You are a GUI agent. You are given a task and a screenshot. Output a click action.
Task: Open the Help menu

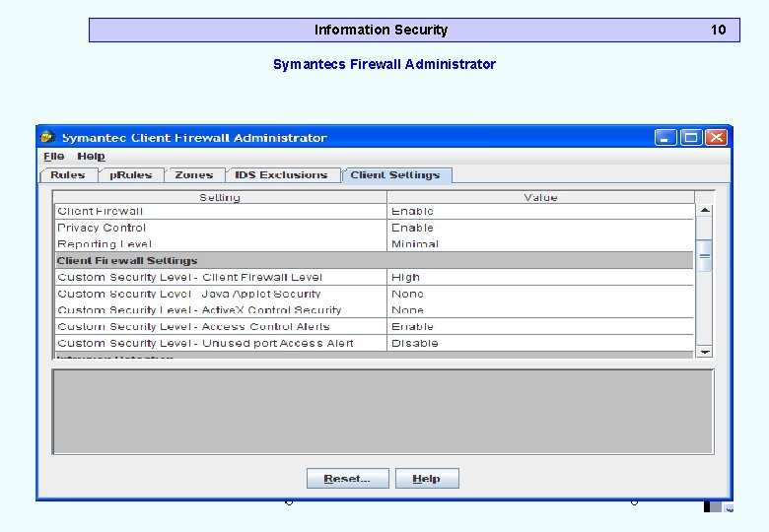[92, 157]
